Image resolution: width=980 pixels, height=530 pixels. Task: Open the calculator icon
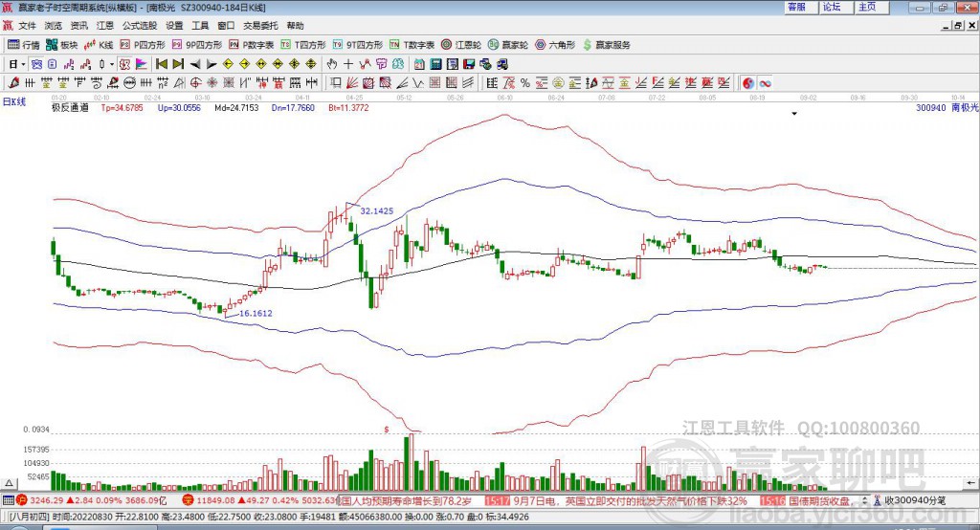(x=435, y=64)
